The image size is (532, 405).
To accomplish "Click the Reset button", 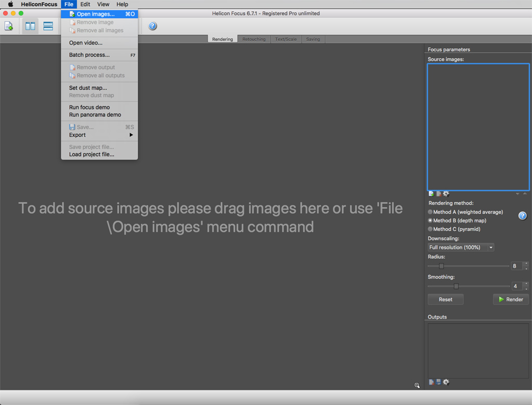I will [x=445, y=299].
